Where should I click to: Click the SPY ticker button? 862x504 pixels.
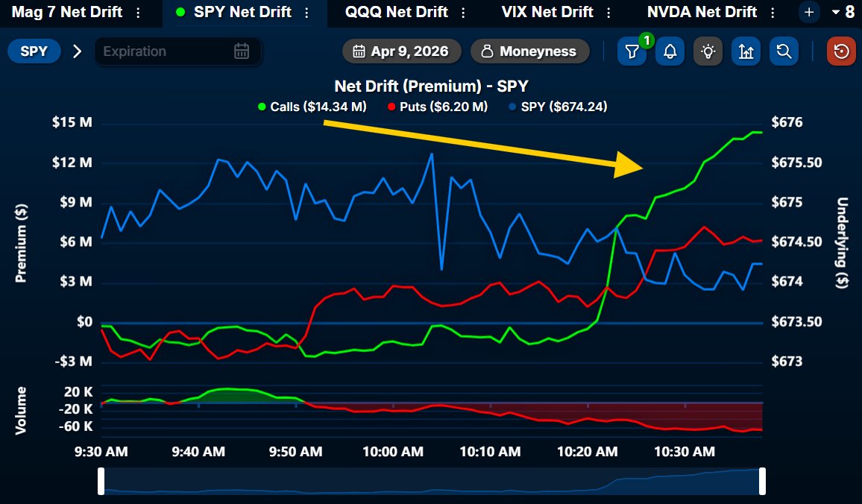pos(34,51)
